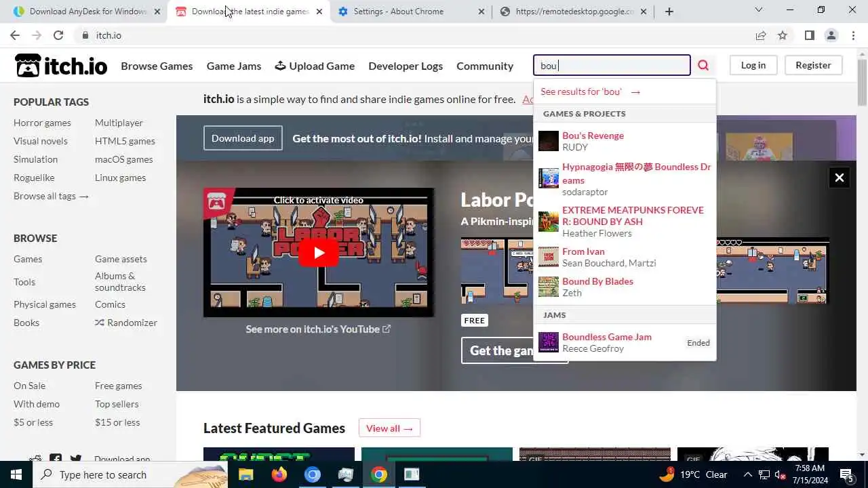
Task: Click the active Chrome taskbar icon
Action: [x=378, y=474]
